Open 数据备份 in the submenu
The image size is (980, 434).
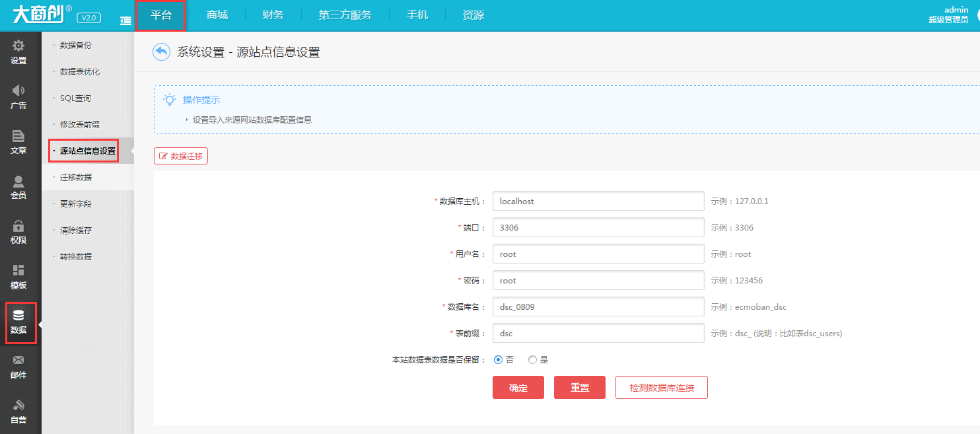[x=76, y=46]
